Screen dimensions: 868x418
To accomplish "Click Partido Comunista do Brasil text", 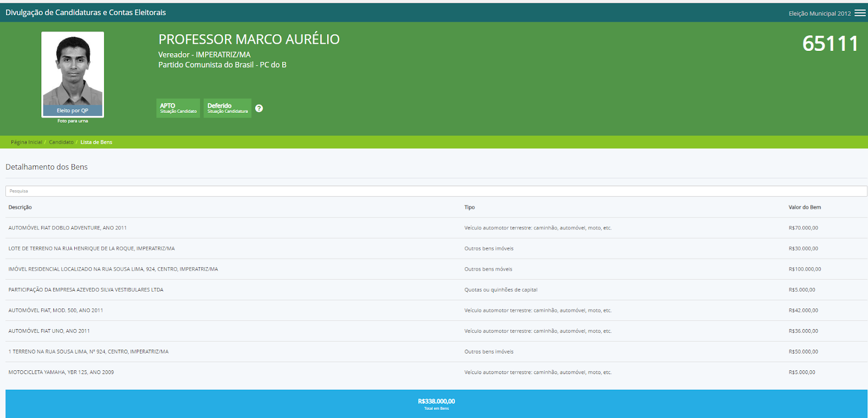I will pyautogui.click(x=222, y=65).
